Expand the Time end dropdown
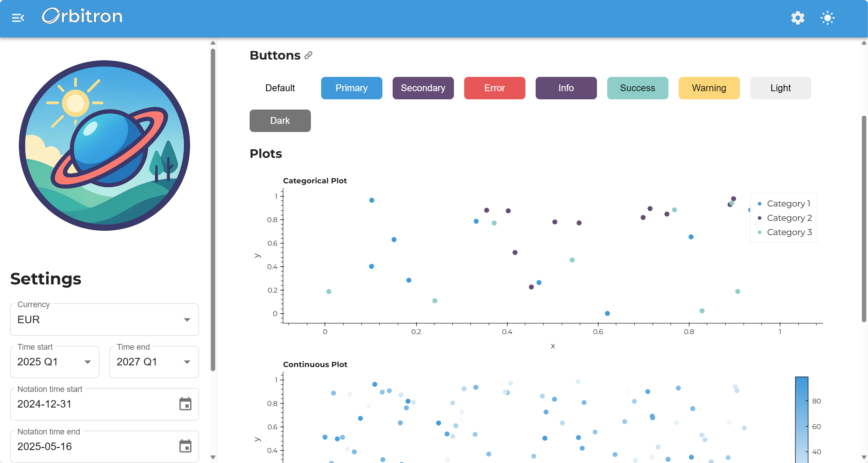Viewport: 868px width, 463px height. coord(154,362)
